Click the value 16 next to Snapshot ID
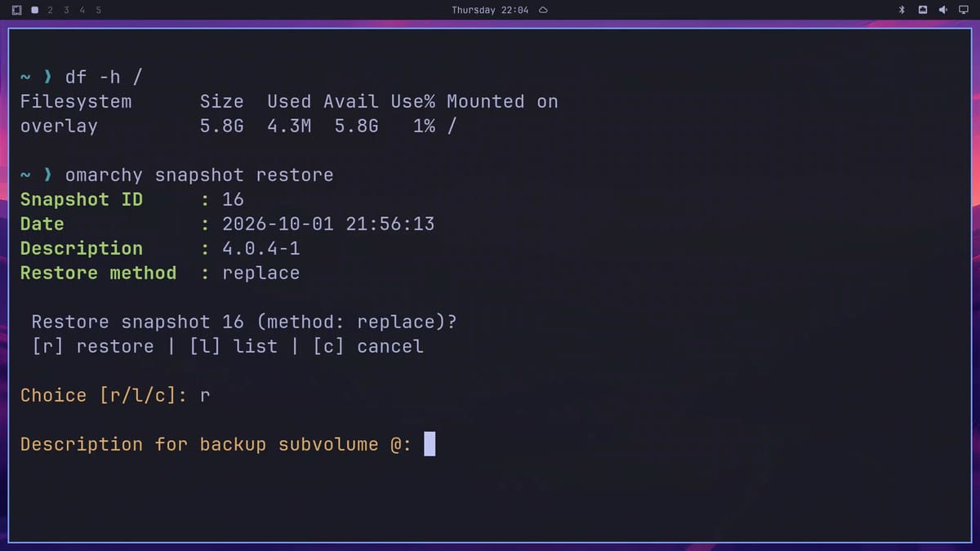 [233, 199]
